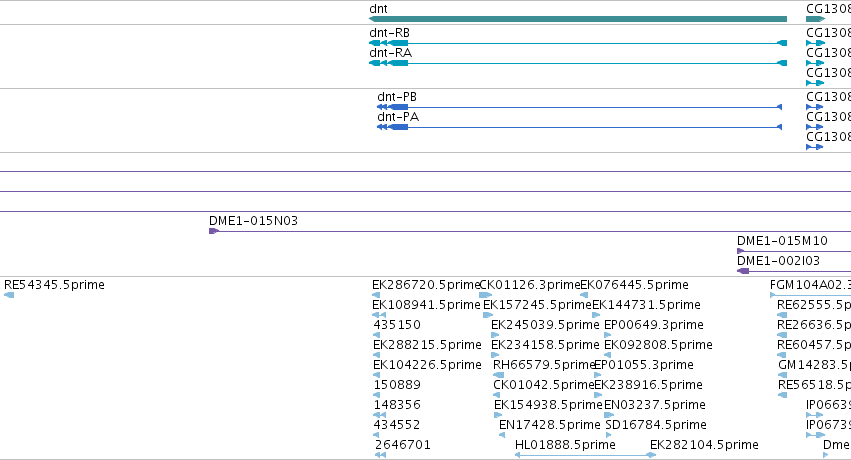Click the SD16784.5prime arrow glyph
Screen dimensions: 851x460
[608, 435]
